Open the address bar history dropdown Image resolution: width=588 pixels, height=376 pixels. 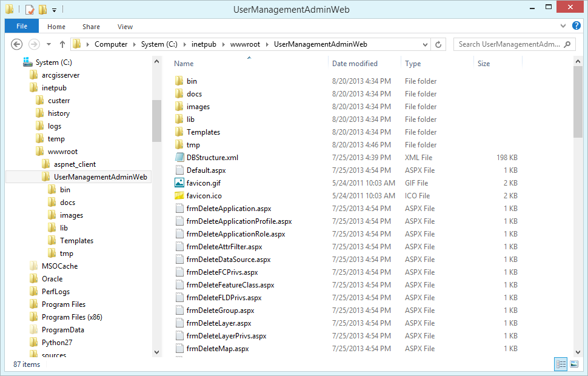(x=424, y=44)
